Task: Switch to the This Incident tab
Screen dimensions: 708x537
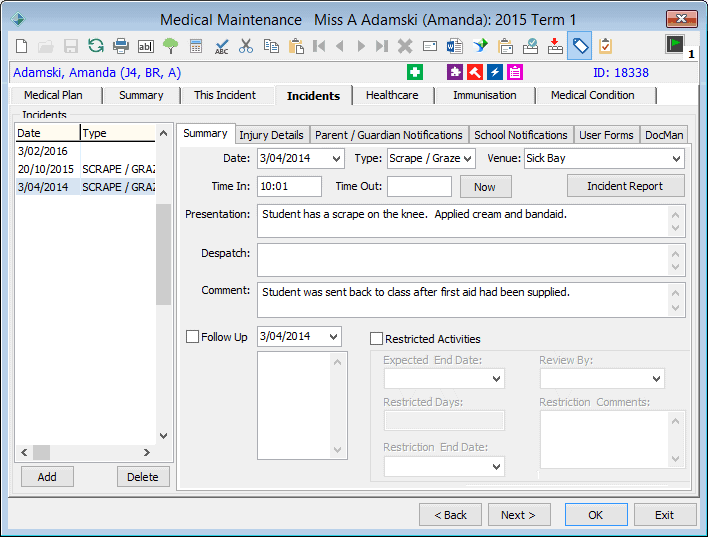Action: pyautogui.click(x=225, y=95)
